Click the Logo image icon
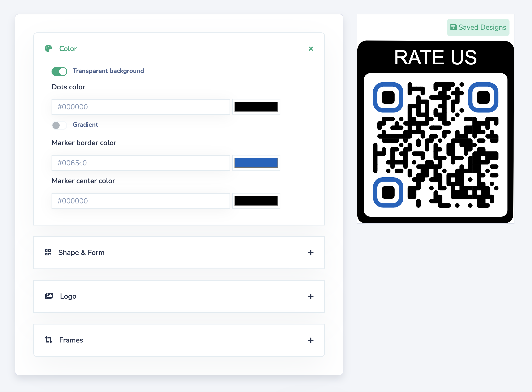532x392 pixels. coord(49,296)
